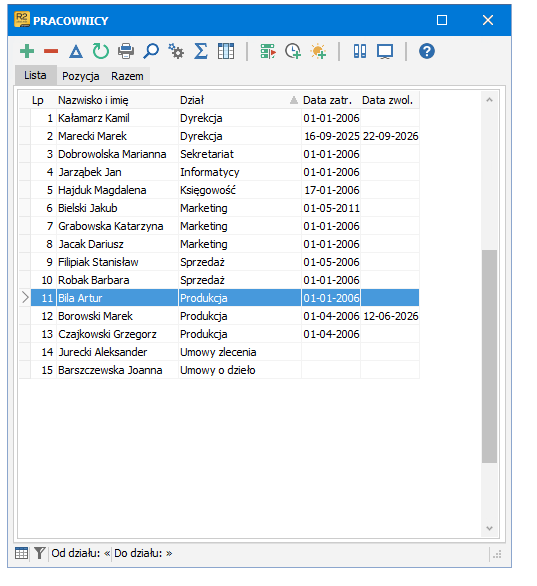Show totals with the sigma icon

coord(201,51)
